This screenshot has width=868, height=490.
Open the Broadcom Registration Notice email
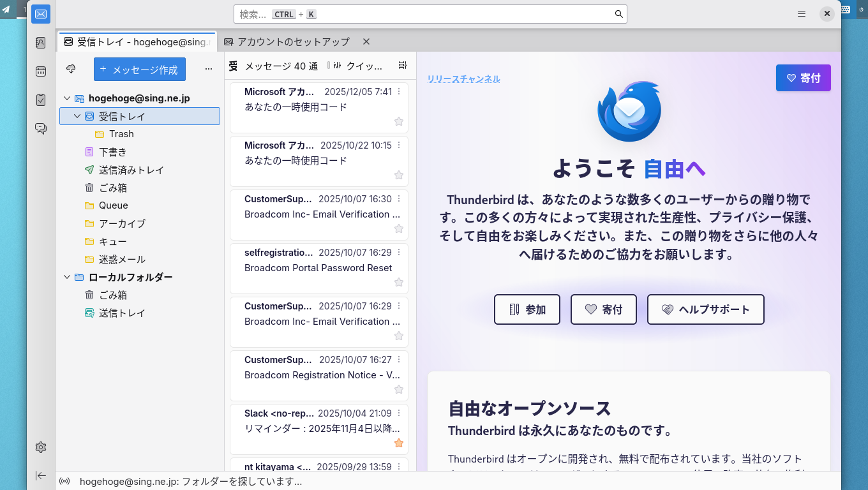pyautogui.click(x=319, y=375)
